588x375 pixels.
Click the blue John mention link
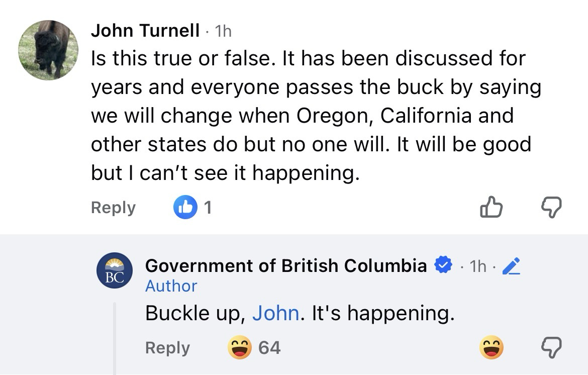click(x=276, y=314)
